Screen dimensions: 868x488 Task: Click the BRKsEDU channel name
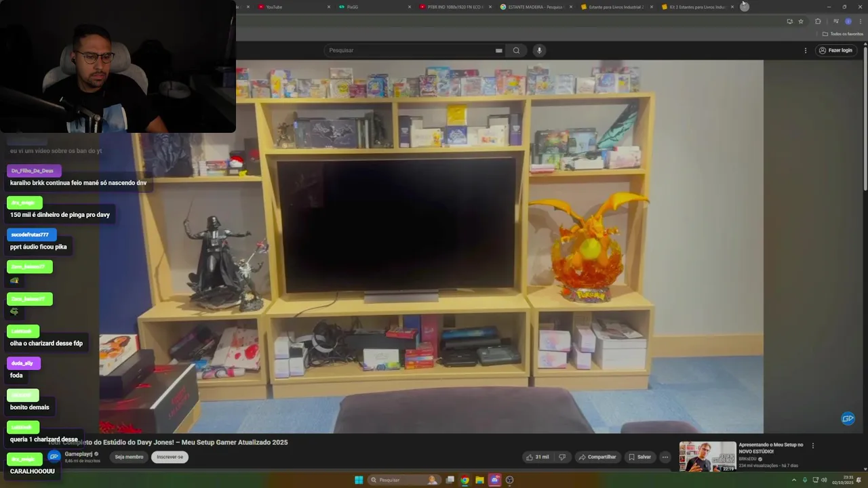747,459
